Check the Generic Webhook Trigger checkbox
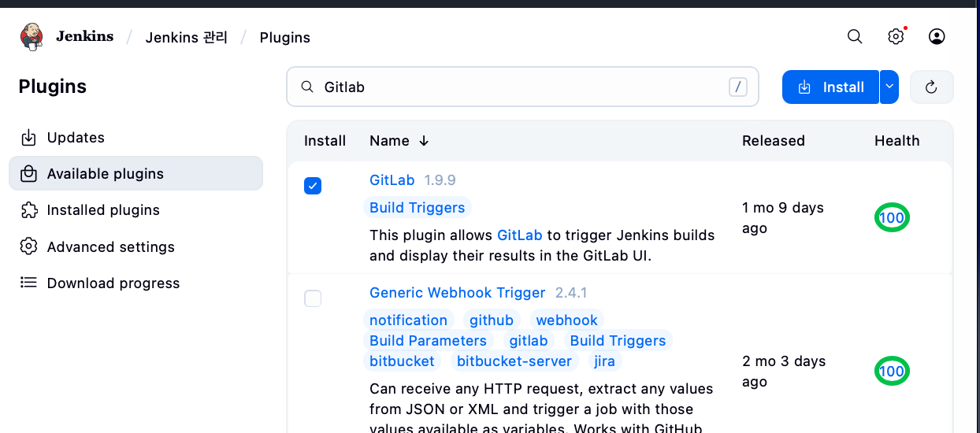980x433 pixels. click(313, 298)
